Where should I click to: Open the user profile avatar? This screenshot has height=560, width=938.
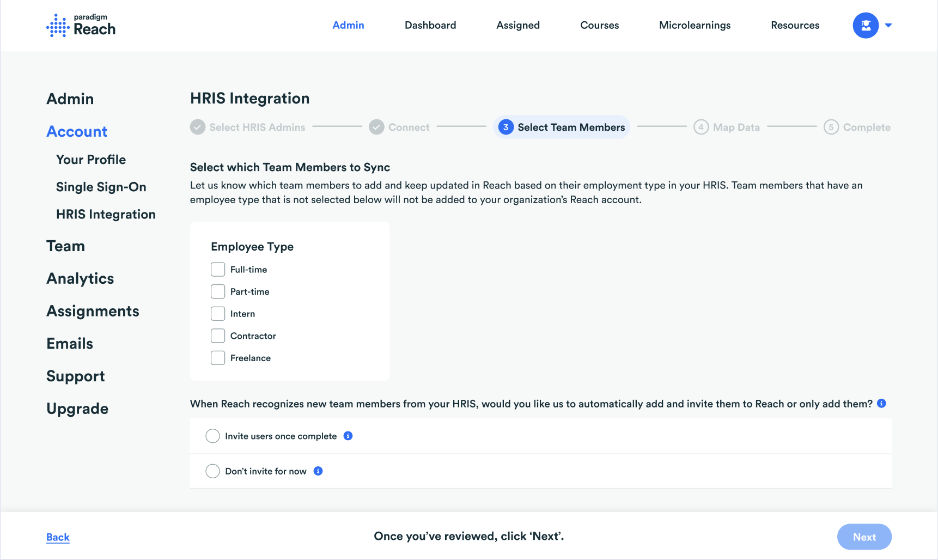point(866,26)
